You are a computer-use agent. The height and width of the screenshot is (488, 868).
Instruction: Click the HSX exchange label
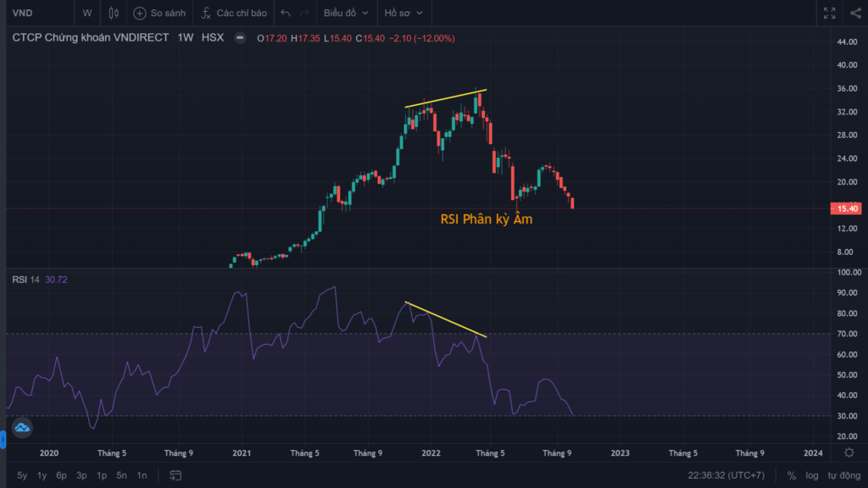coord(213,37)
